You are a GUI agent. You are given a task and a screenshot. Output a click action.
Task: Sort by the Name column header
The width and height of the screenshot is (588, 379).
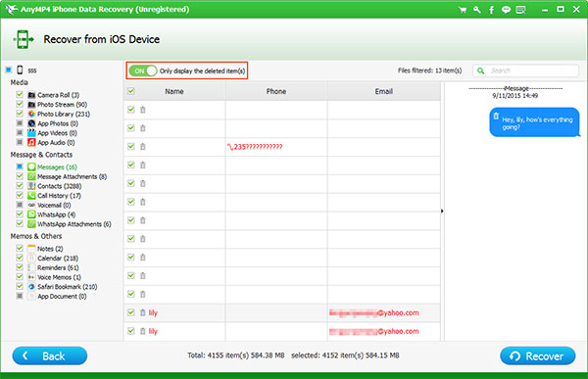click(174, 91)
